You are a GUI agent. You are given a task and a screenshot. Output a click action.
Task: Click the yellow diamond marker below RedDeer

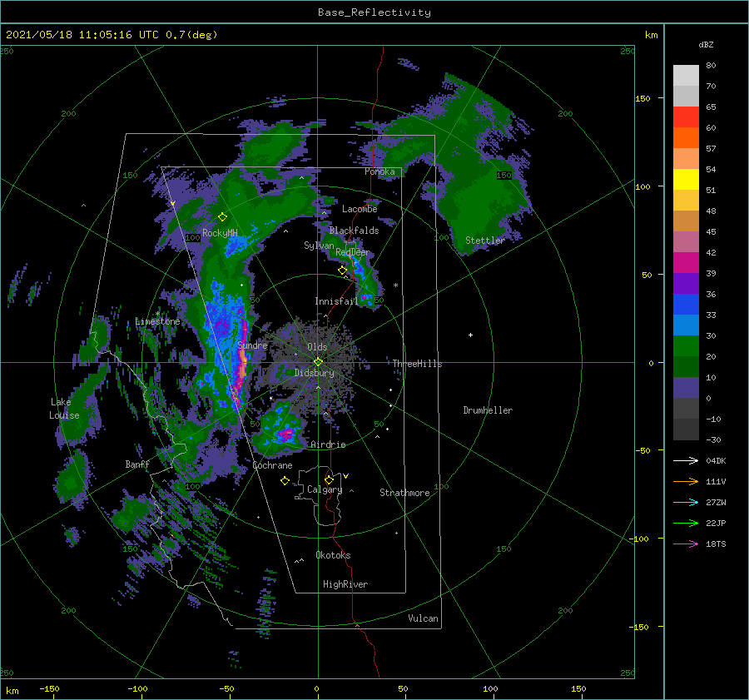(x=342, y=271)
